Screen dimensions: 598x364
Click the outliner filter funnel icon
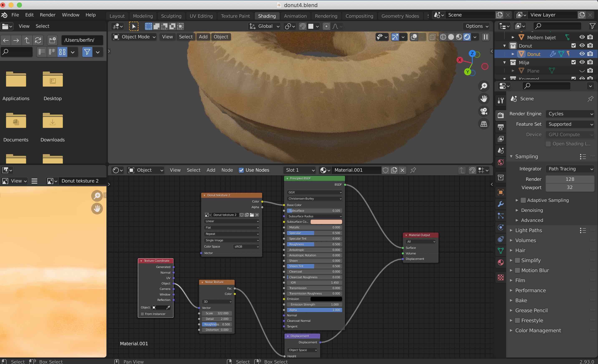592,26
